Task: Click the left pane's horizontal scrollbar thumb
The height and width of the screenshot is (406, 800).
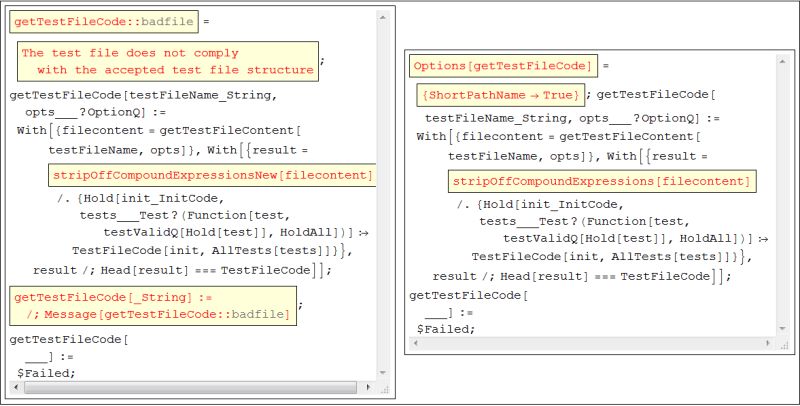Action: click(190, 388)
